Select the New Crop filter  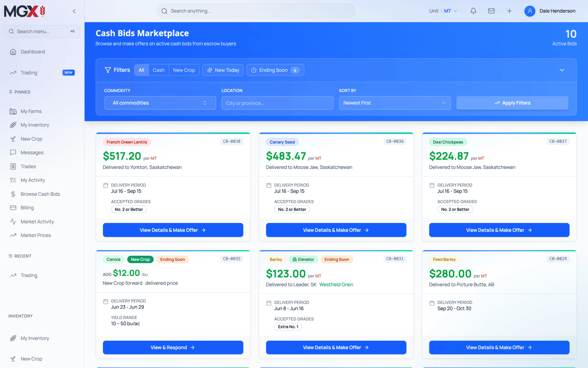(184, 70)
